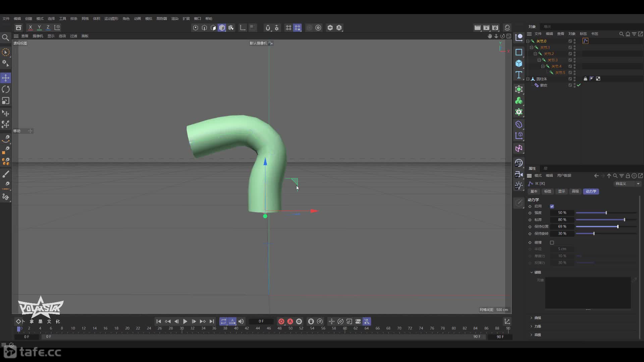Enable the snap toggle highlighted grid icon

coord(298,28)
